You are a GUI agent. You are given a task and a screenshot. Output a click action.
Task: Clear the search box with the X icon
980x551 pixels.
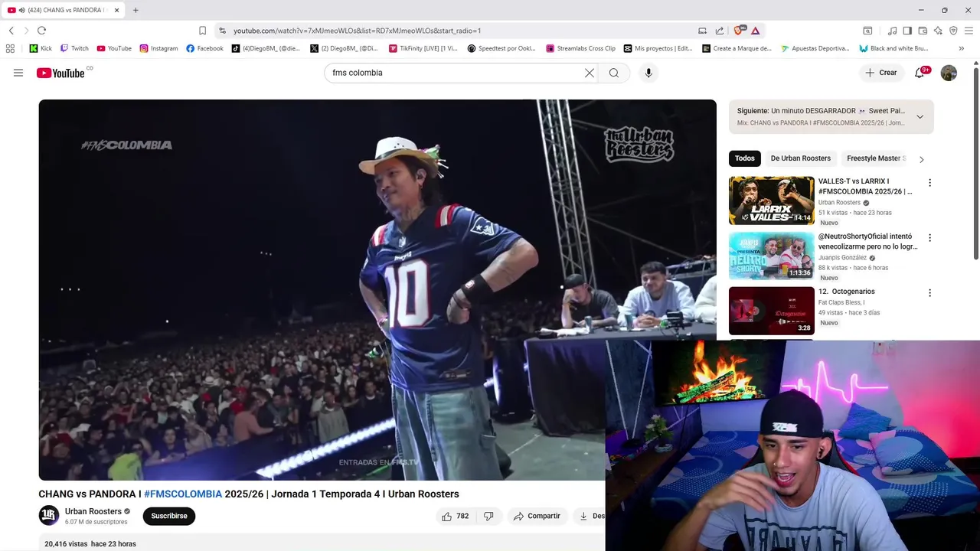point(590,73)
